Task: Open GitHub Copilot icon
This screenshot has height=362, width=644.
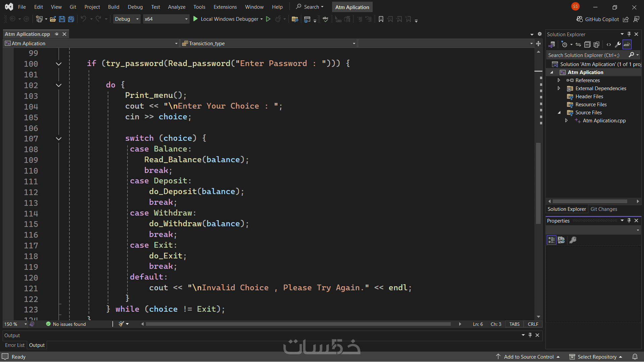Action: tap(580, 19)
